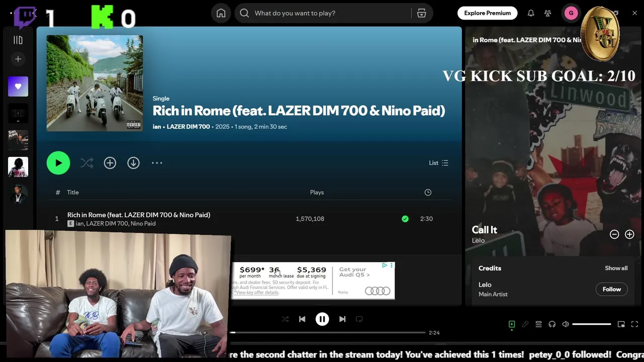Image resolution: width=644 pixels, height=362 pixels.
Task: Mute using the volume speaker icon
Action: 566,324
